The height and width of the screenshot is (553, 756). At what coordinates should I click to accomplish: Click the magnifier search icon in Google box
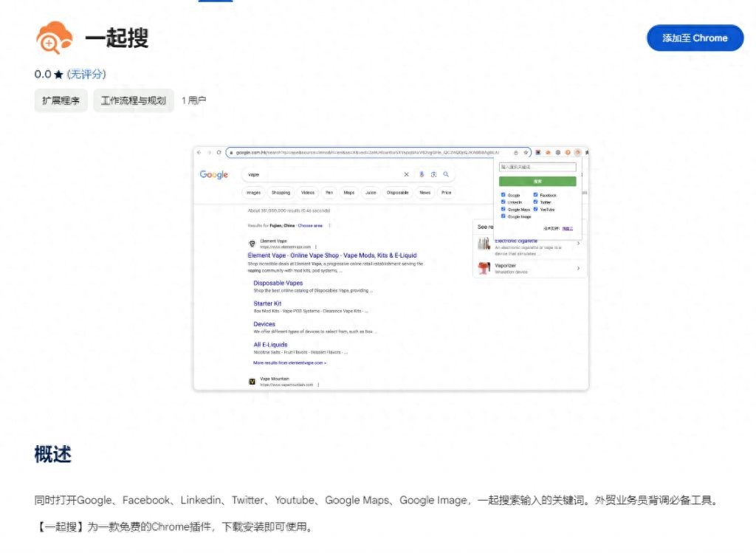tap(446, 175)
